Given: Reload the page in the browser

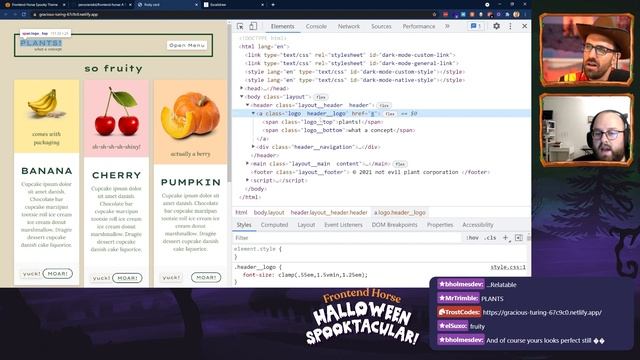Looking at the screenshot, I should click(x=24, y=14).
